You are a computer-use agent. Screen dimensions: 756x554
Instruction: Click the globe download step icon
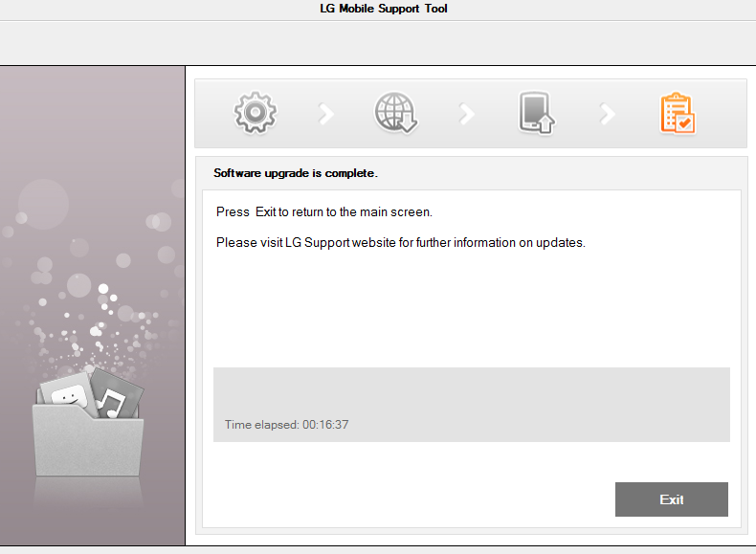coord(395,112)
